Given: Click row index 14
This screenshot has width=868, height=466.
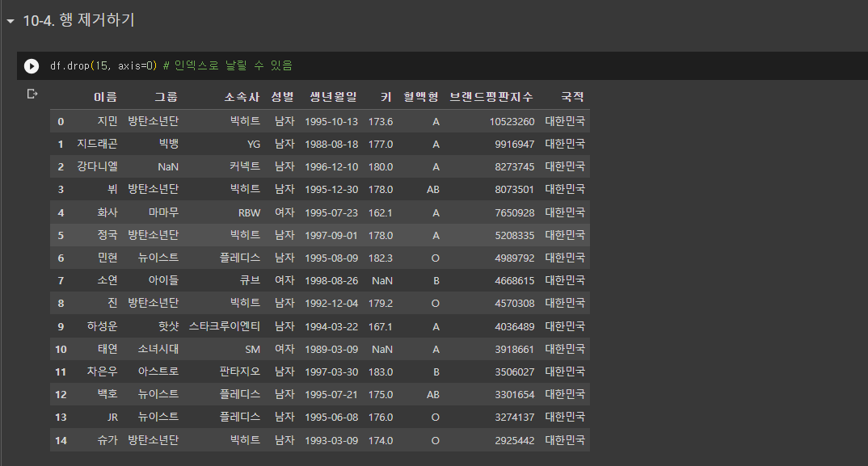Looking at the screenshot, I should click(61, 441).
